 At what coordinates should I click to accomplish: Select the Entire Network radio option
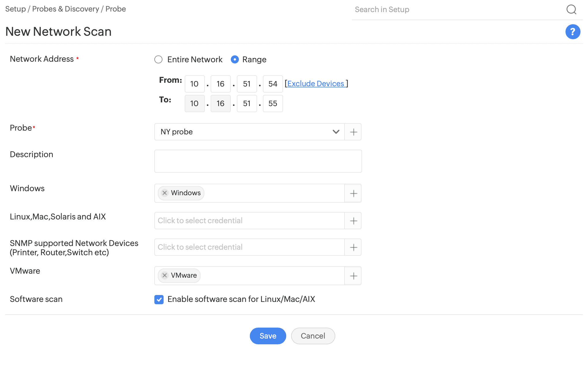(158, 60)
